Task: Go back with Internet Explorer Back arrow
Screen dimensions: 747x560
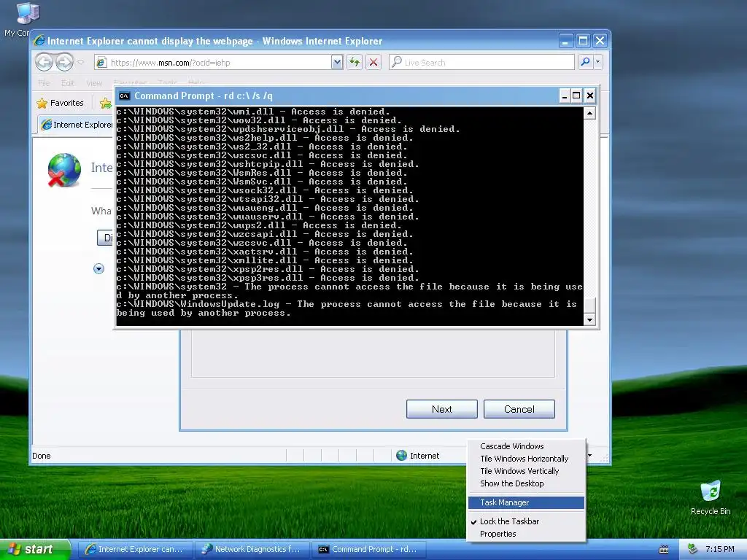Action: (44, 62)
